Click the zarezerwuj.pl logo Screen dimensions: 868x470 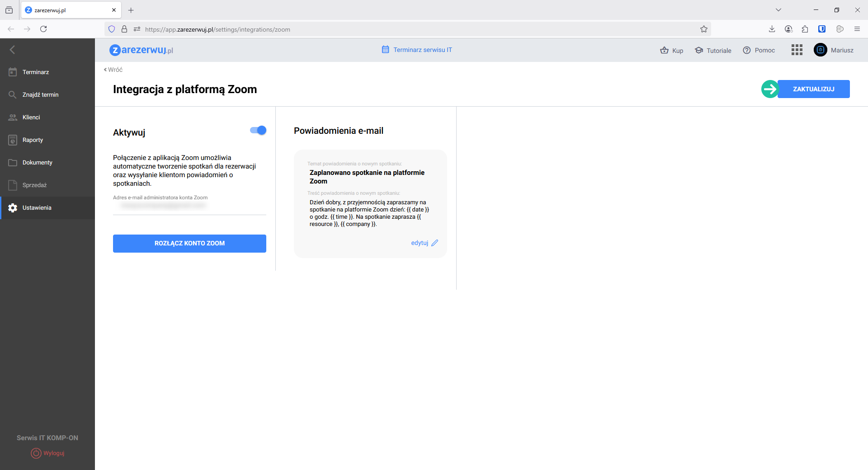pyautogui.click(x=141, y=50)
